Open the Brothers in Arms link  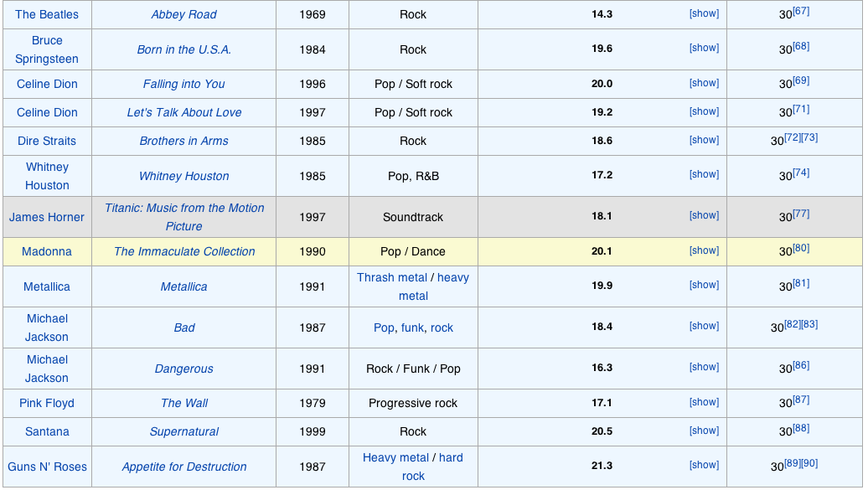[x=183, y=141]
